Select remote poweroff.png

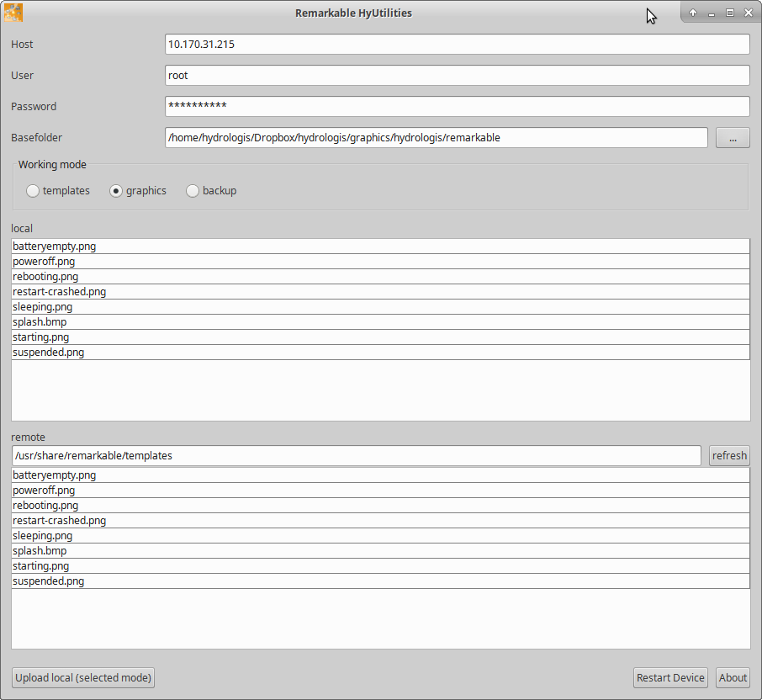pos(380,490)
